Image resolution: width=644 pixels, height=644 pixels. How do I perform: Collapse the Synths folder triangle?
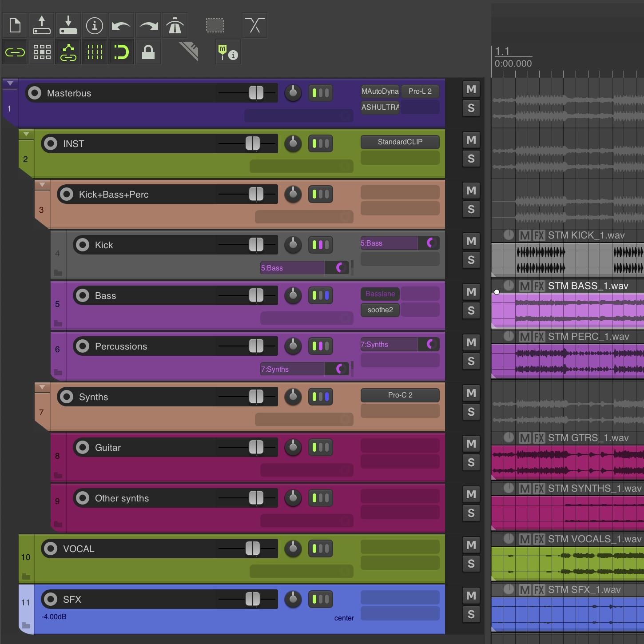tap(42, 387)
